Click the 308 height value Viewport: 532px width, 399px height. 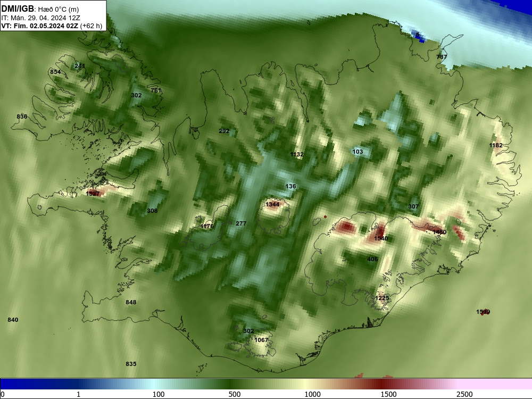coord(152,211)
